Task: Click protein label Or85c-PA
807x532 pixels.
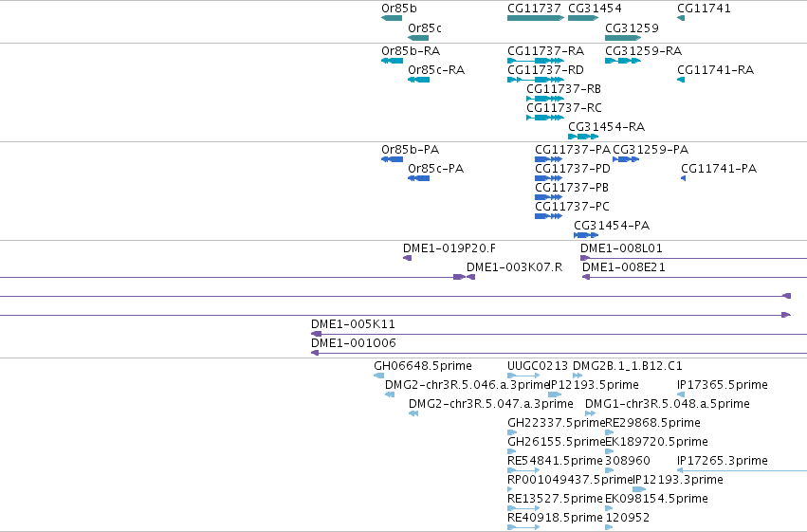Action: click(x=435, y=169)
